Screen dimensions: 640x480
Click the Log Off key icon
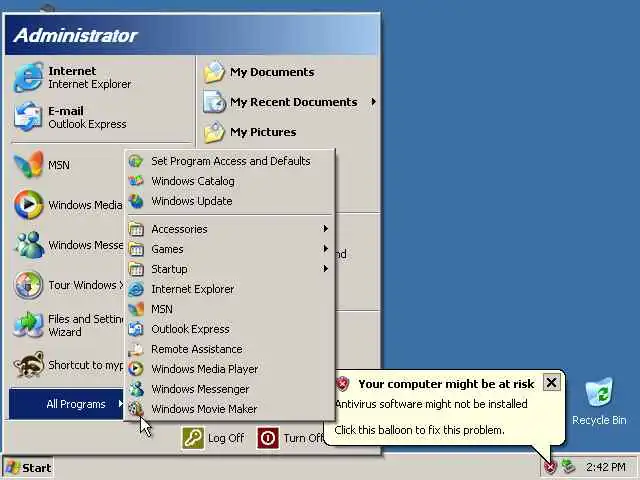coord(193,438)
